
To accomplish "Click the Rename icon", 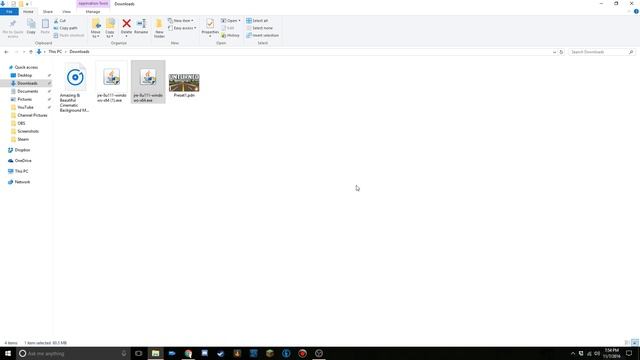I will [x=141, y=26].
